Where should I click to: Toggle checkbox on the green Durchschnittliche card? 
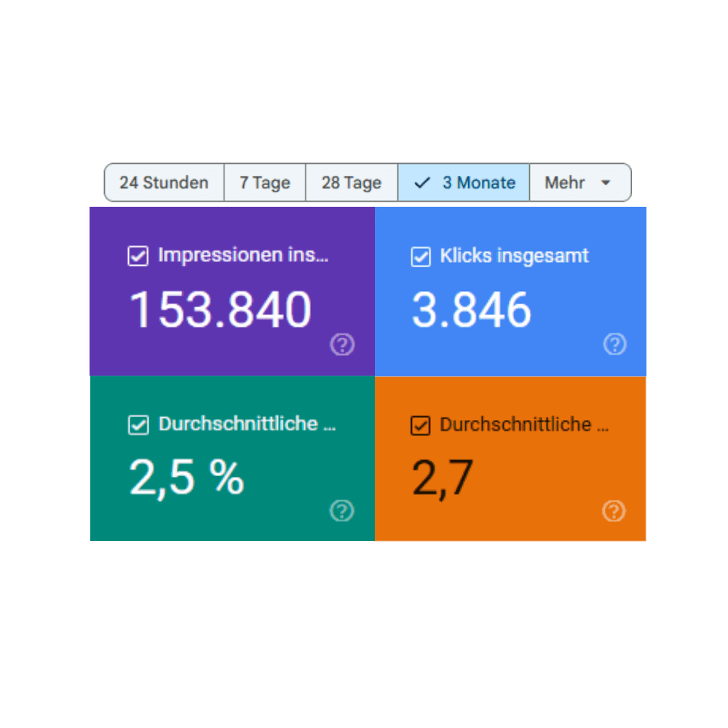coord(138,425)
